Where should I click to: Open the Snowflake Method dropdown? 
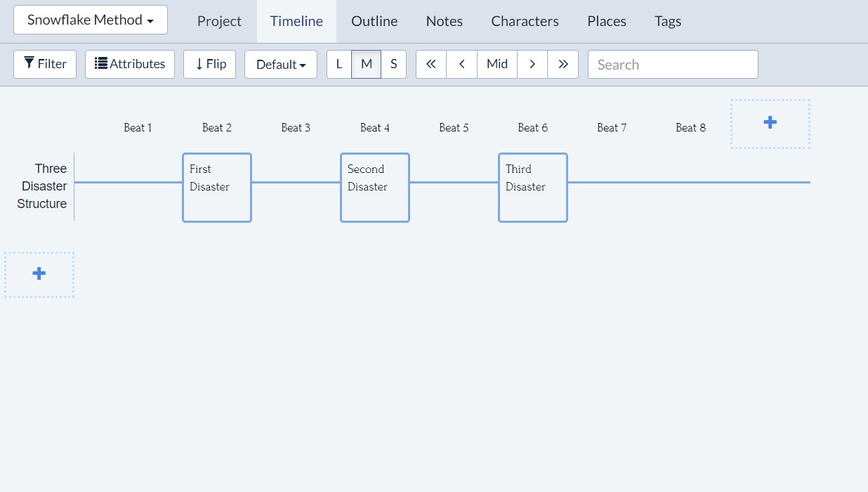coord(90,20)
